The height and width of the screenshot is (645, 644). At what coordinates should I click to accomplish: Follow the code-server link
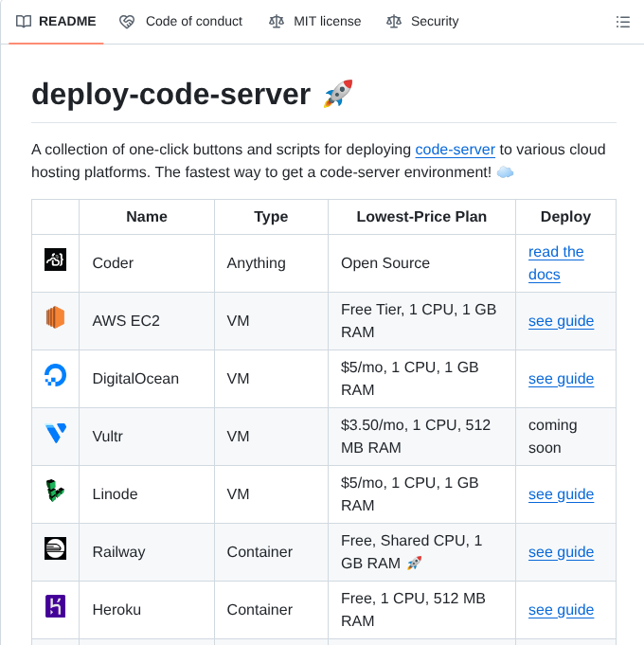click(x=455, y=150)
